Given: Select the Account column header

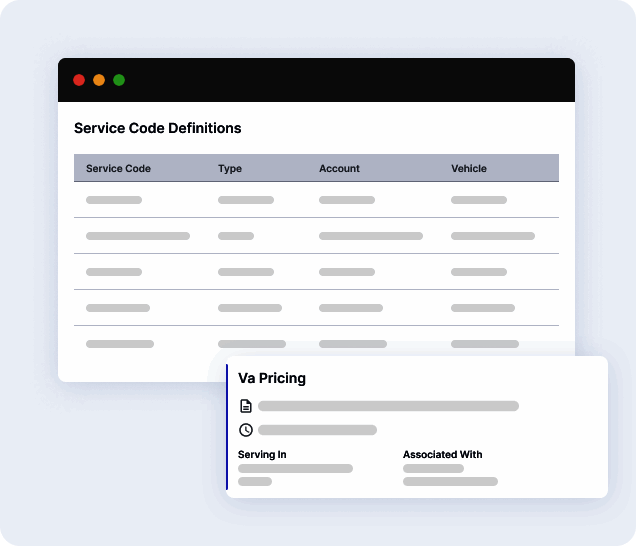Looking at the screenshot, I should pyautogui.click(x=339, y=169).
